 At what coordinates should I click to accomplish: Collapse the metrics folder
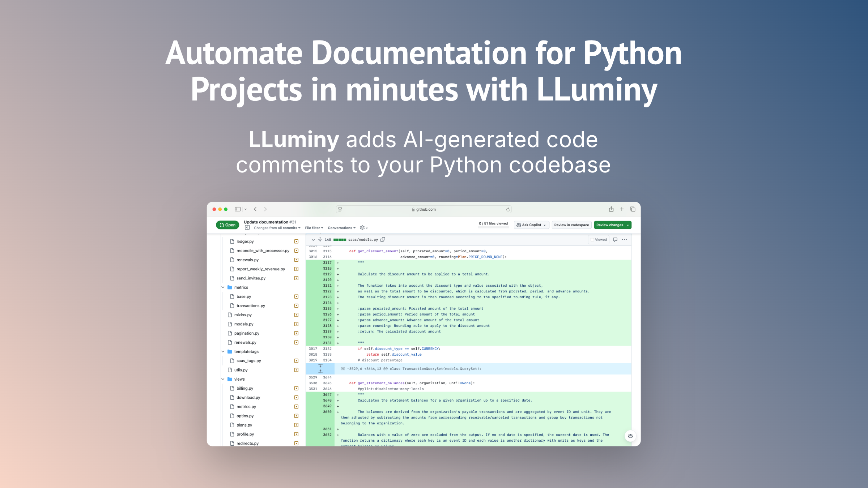pos(223,287)
